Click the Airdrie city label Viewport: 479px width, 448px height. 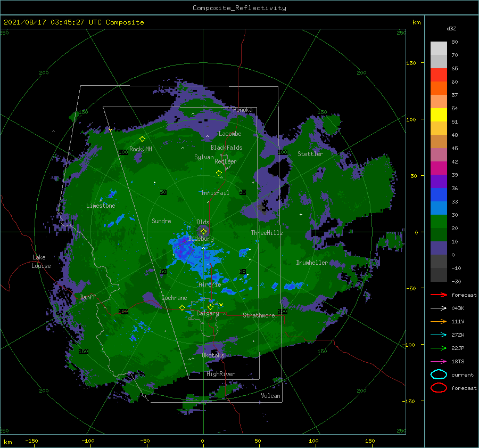(210, 284)
